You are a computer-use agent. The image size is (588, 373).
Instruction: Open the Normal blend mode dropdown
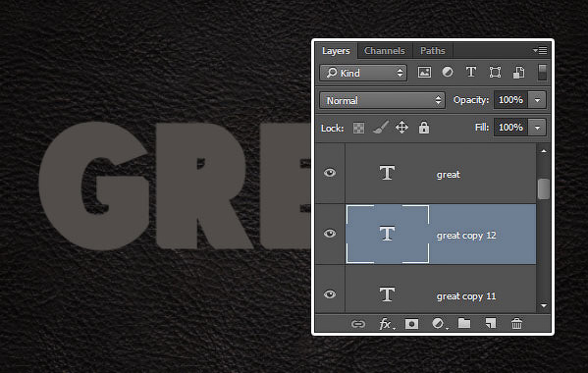pyautogui.click(x=382, y=100)
